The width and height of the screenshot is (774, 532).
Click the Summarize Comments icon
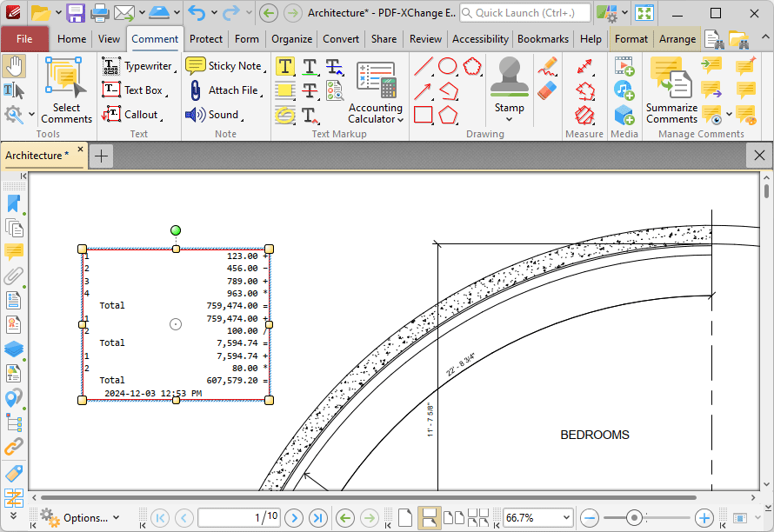[671, 77]
